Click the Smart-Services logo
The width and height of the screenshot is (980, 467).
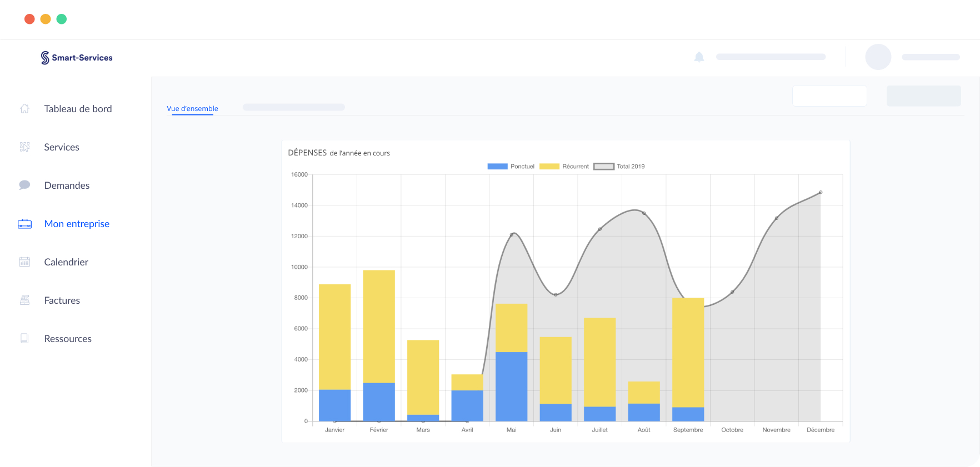click(x=76, y=58)
